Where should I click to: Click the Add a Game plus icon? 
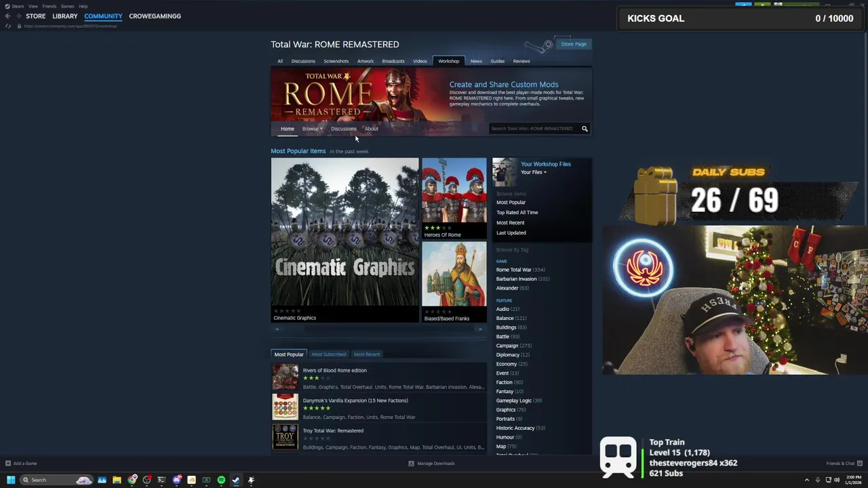[x=8, y=464]
